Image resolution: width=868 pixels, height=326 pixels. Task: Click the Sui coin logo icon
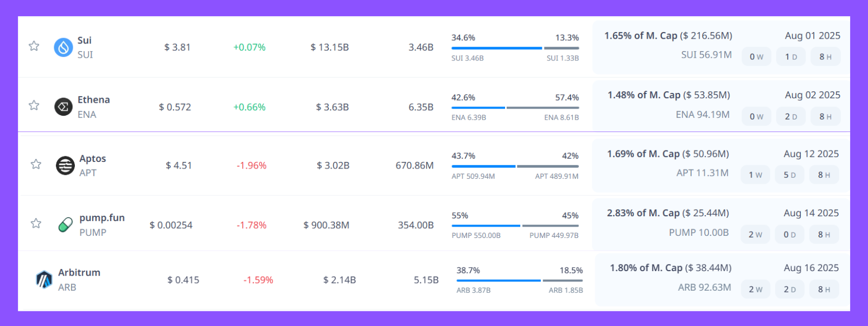(63, 47)
